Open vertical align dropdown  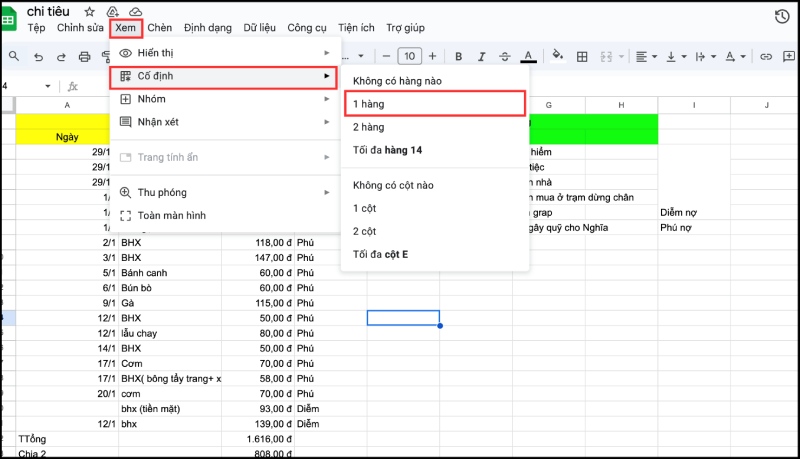coord(676,57)
